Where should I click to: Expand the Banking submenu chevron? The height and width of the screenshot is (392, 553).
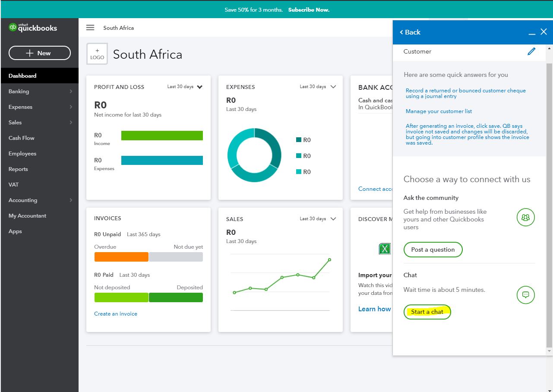(x=71, y=92)
